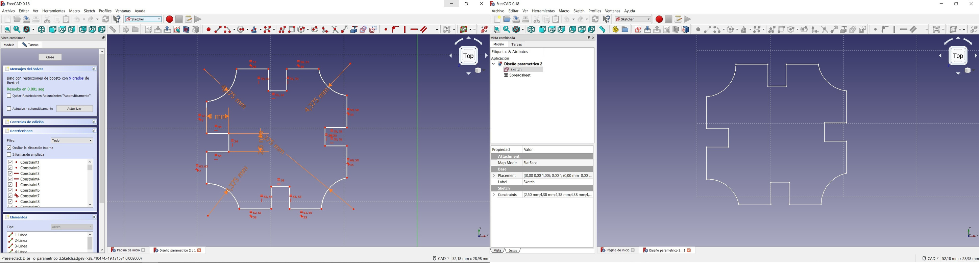
Task: Click macro record button in left window
Action: click(170, 19)
